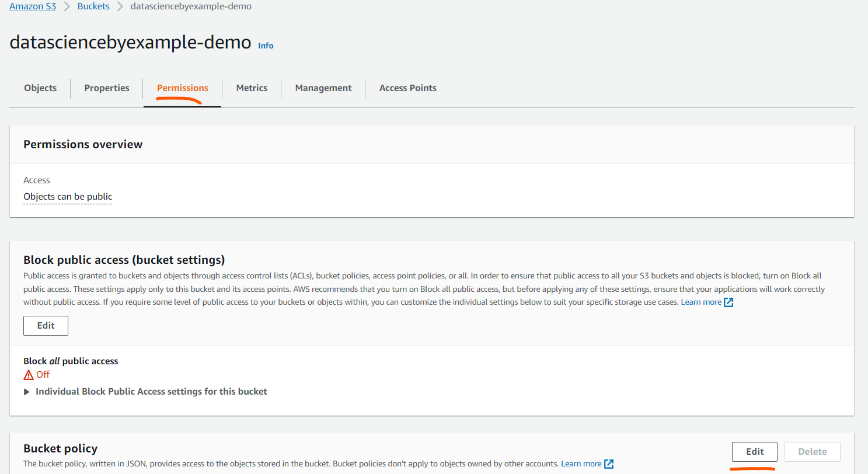Click the datasciencebyexample-demo breadcrumb text
The width and height of the screenshot is (868, 474).
click(x=191, y=6)
